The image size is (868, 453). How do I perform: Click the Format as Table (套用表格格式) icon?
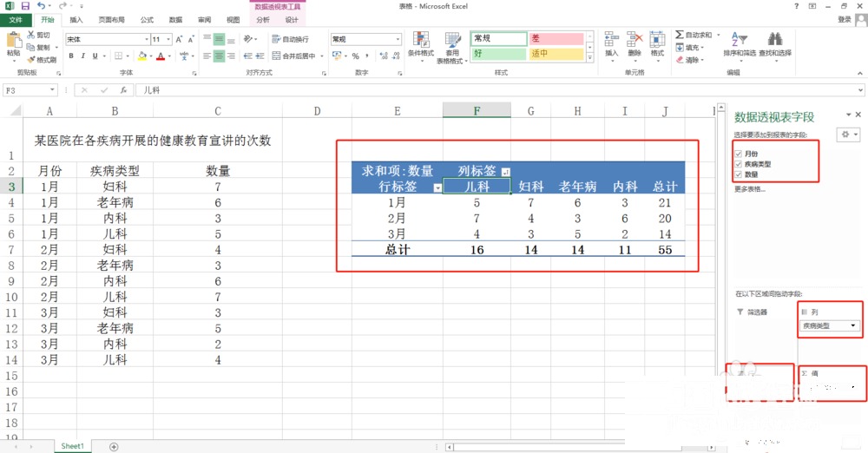click(x=452, y=40)
